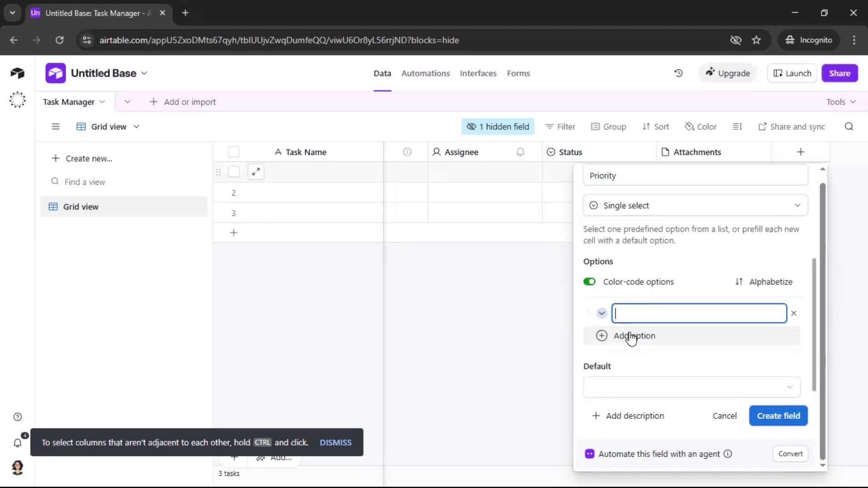Focus the new option text input
Image resolution: width=868 pixels, height=488 pixels.
click(699, 313)
